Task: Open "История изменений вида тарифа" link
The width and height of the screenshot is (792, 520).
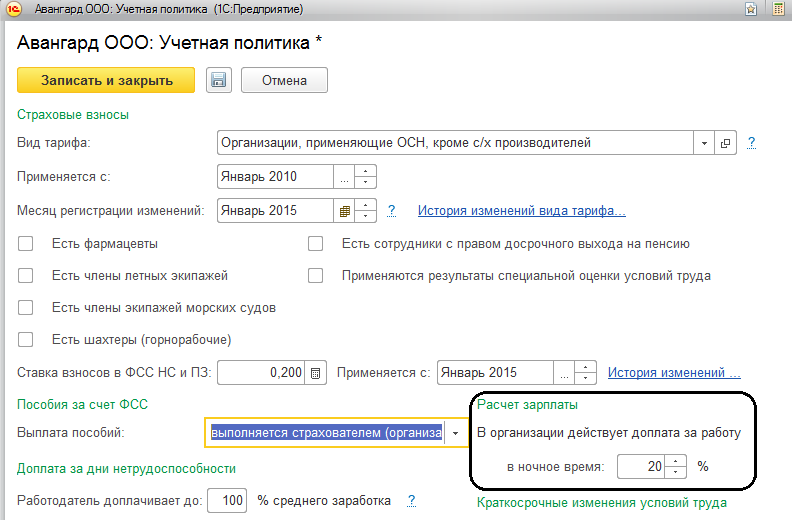Action: coord(521,211)
